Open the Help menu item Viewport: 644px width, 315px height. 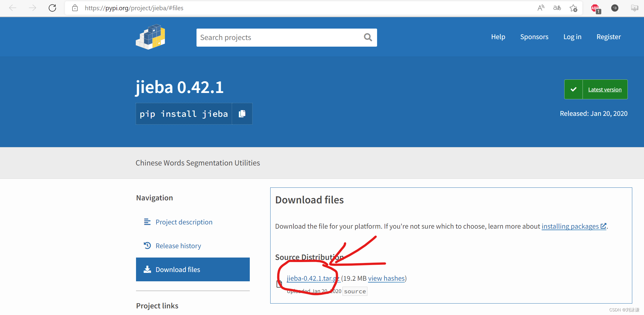498,37
